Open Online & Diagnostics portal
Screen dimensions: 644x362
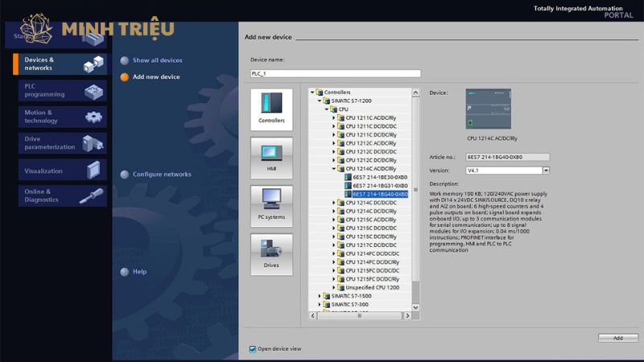click(60, 195)
